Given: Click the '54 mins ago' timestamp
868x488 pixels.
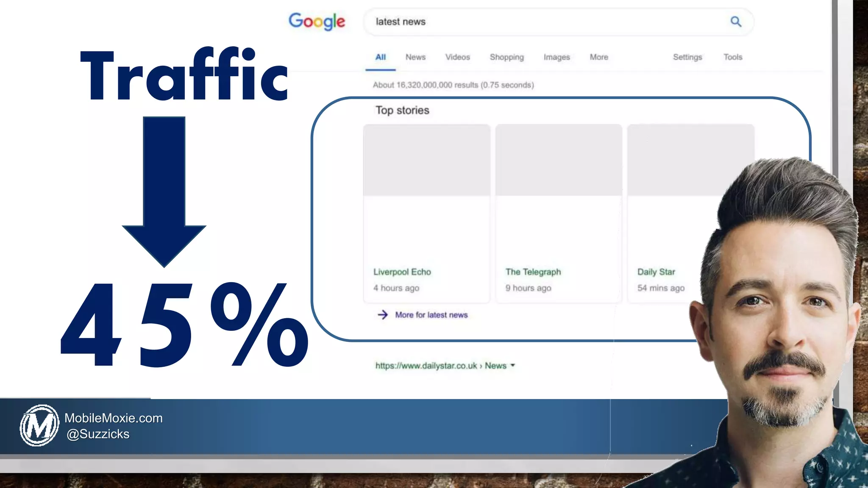Looking at the screenshot, I should (661, 288).
